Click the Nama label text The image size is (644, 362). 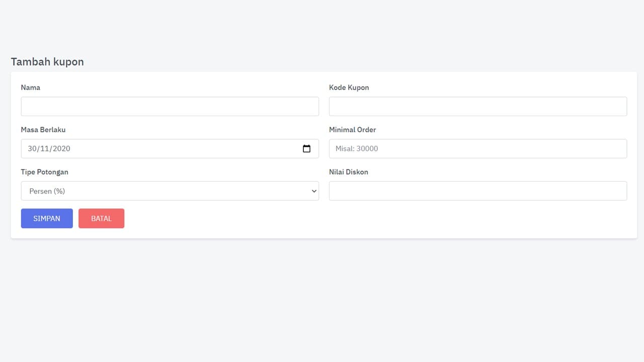point(30,87)
